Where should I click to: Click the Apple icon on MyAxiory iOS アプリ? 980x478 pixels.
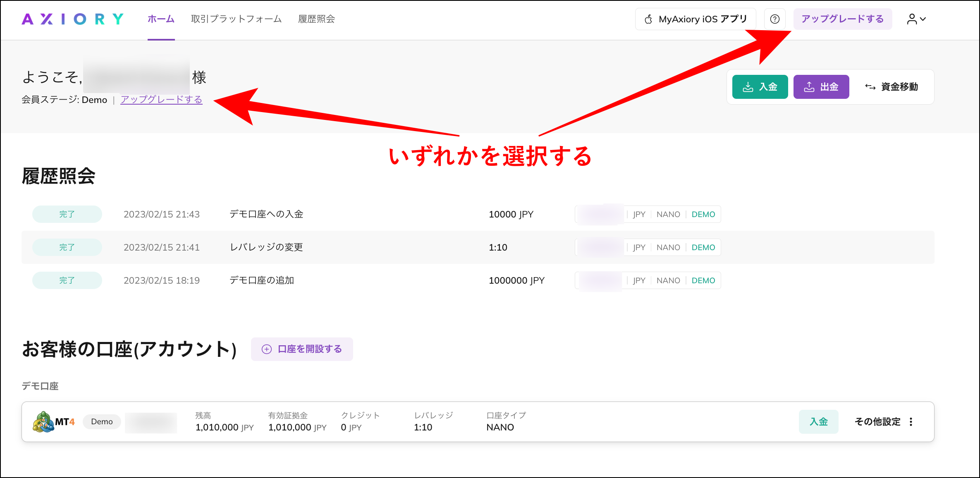(x=648, y=19)
